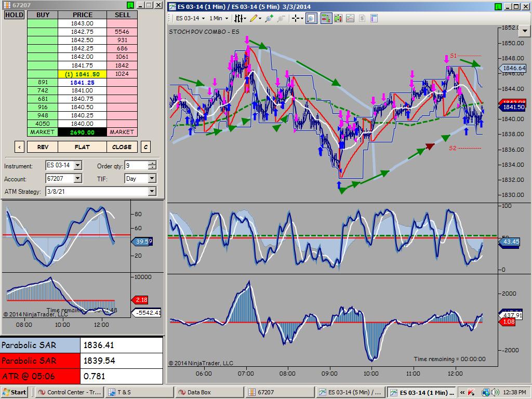532x399 pixels.
Task: Click the FLAT button
Action: [x=82, y=147]
